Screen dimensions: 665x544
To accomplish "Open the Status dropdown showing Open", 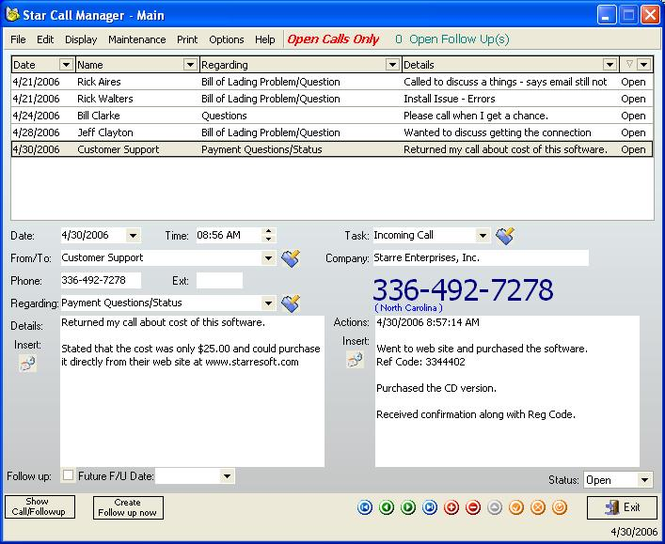I will click(x=645, y=480).
